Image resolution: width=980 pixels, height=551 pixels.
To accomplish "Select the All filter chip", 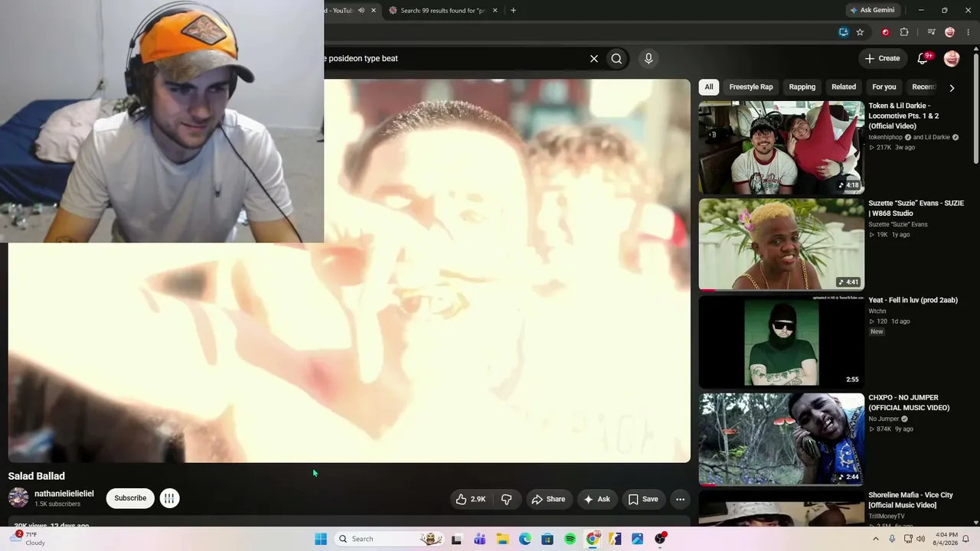I will pyautogui.click(x=709, y=87).
